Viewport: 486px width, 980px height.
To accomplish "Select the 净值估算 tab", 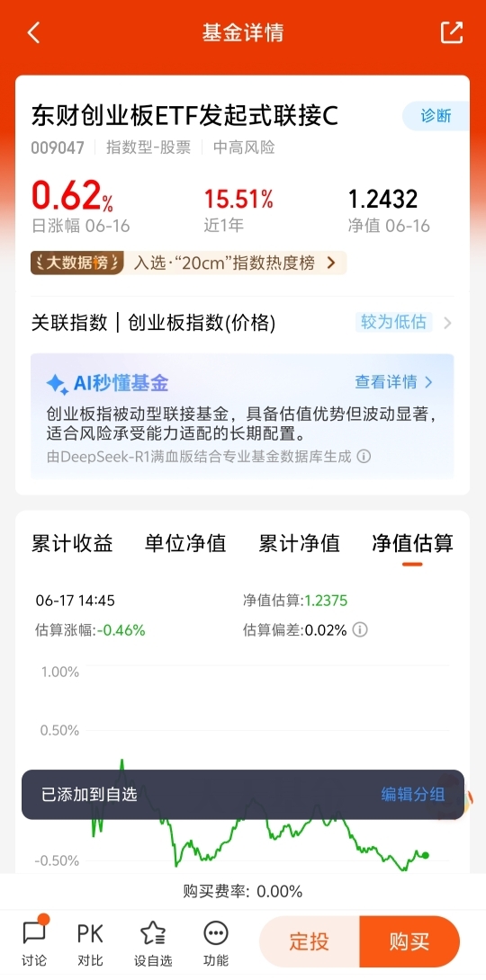I will pyautogui.click(x=412, y=543).
